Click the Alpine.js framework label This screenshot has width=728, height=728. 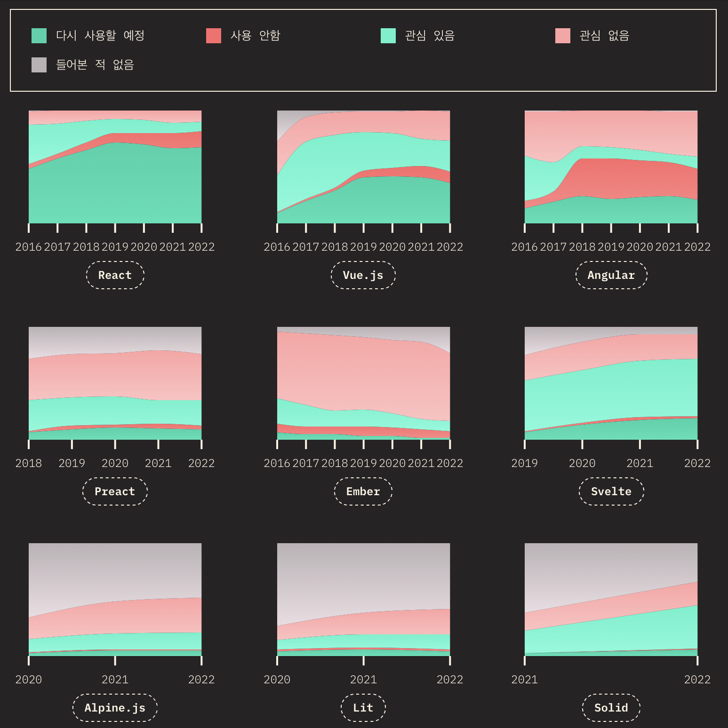pos(115,708)
